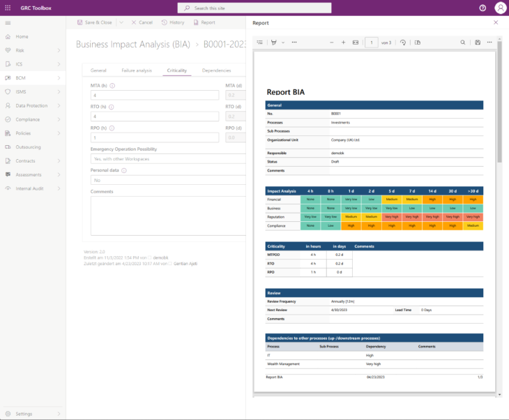Open search in the report viewer
Screen dimensions: 509x420
tap(462, 43)
